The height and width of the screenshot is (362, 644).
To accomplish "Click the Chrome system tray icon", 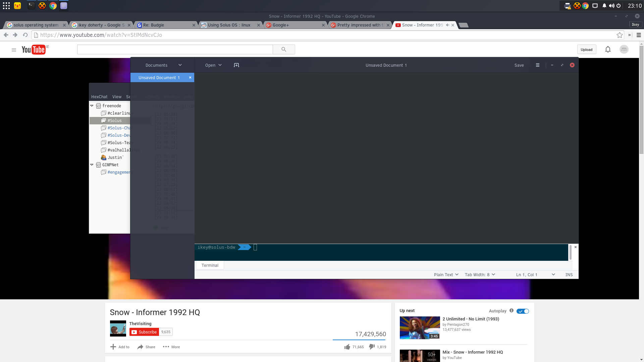I will point(585,6).
